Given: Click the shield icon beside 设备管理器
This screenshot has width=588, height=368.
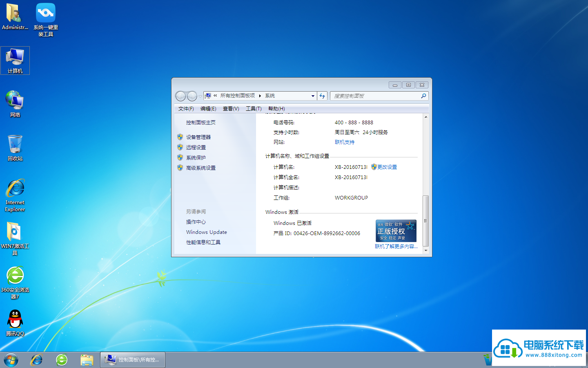Looking at the screenshot, I should point(180,137).
